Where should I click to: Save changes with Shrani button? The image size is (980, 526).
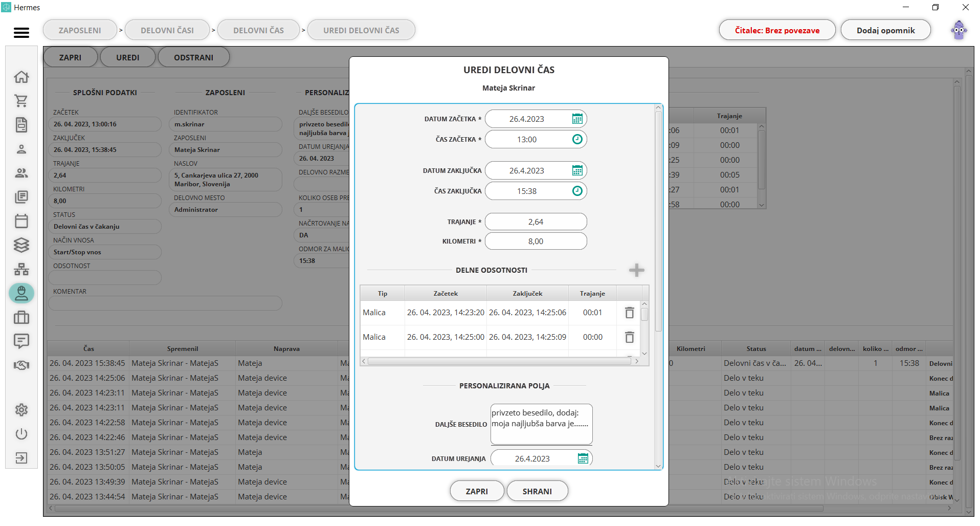(x=537, y=491)
